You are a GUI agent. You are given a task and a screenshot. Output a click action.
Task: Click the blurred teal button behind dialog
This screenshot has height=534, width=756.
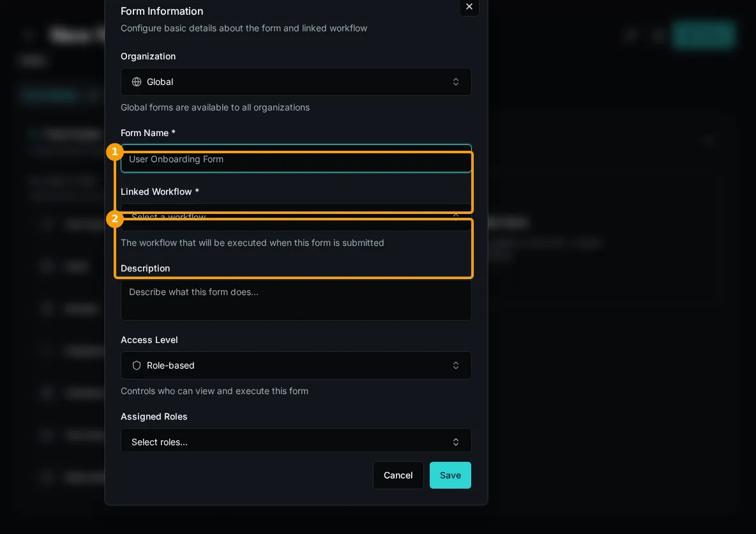tap(704, 34)
